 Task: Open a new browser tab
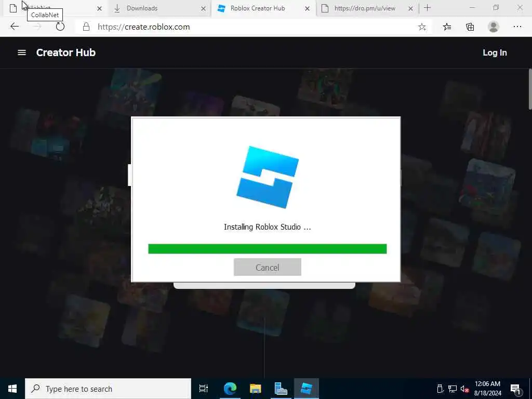pyautogui.click(x=428, y=8)
